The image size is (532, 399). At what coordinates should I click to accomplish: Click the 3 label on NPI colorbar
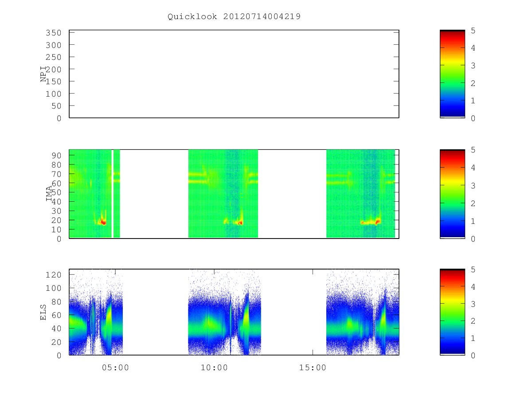473,65
